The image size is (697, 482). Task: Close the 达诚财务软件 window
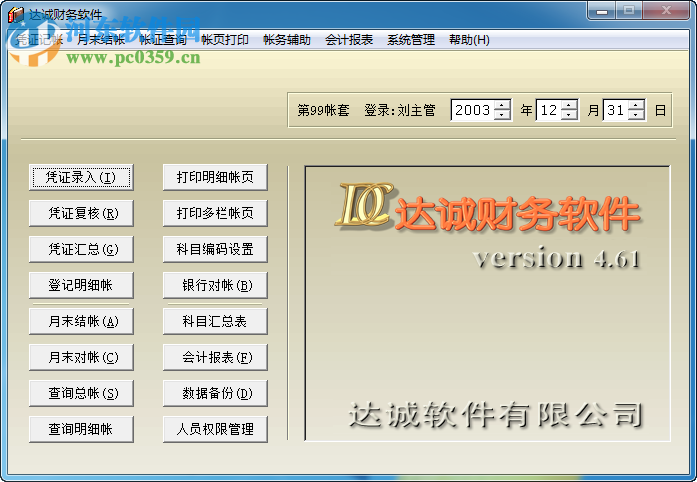pyautogui.click(x=666, y=10)
